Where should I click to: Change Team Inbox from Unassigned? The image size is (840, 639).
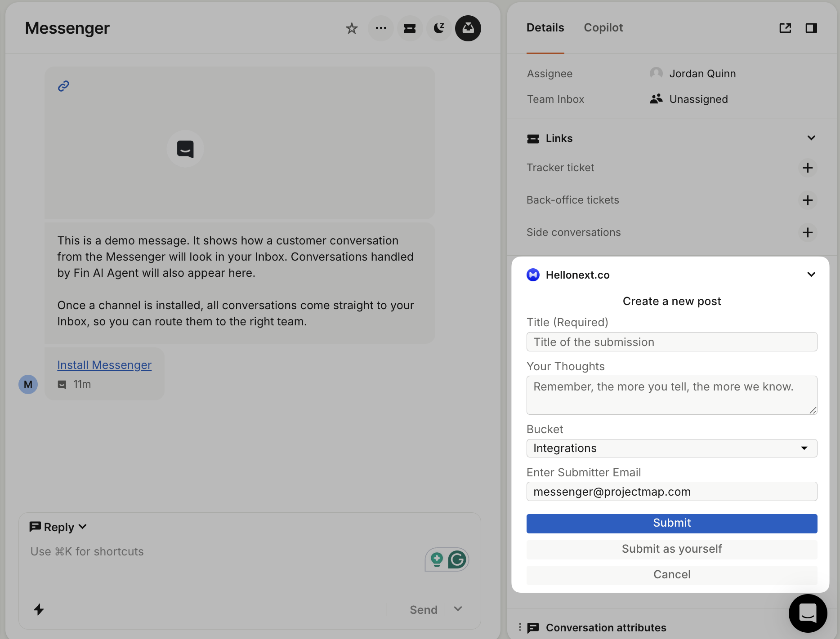[x=689, y=99]
